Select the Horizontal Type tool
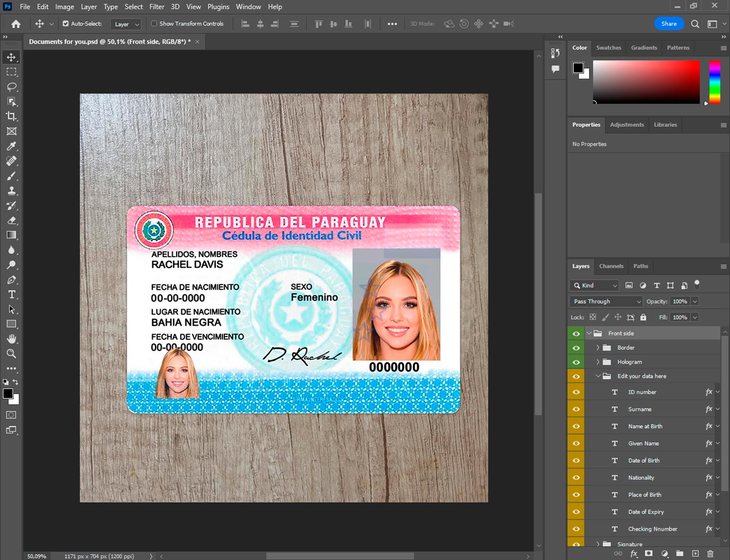Viewport: 730px width, 560px height. pos(12,294)
